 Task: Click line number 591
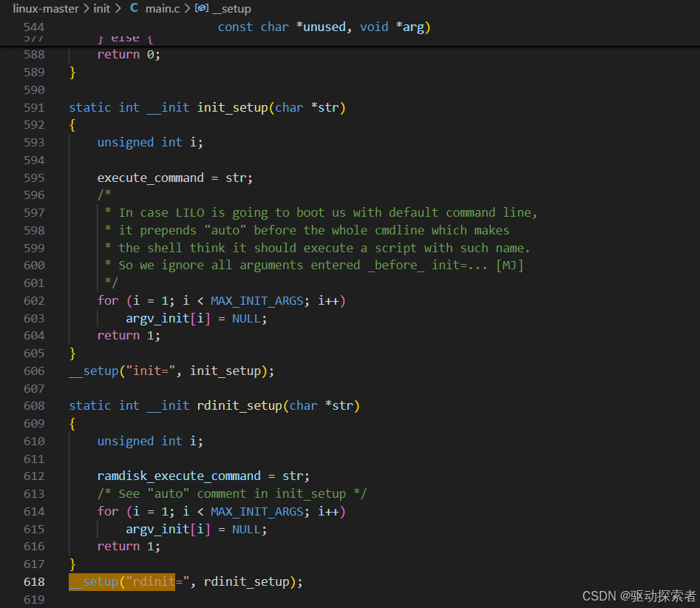pyautogui.click(x=35, y=108)
